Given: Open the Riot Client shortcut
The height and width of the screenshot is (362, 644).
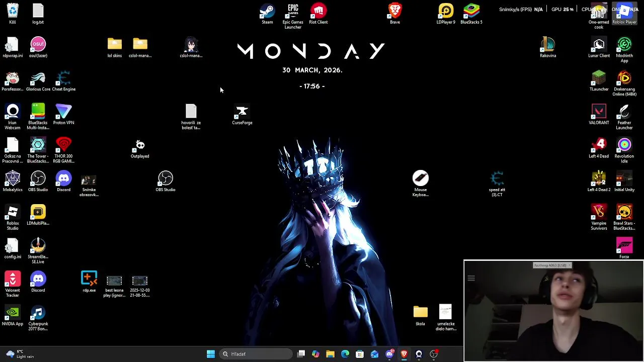Looking at the screenshot, I should [x=318, y=14].
